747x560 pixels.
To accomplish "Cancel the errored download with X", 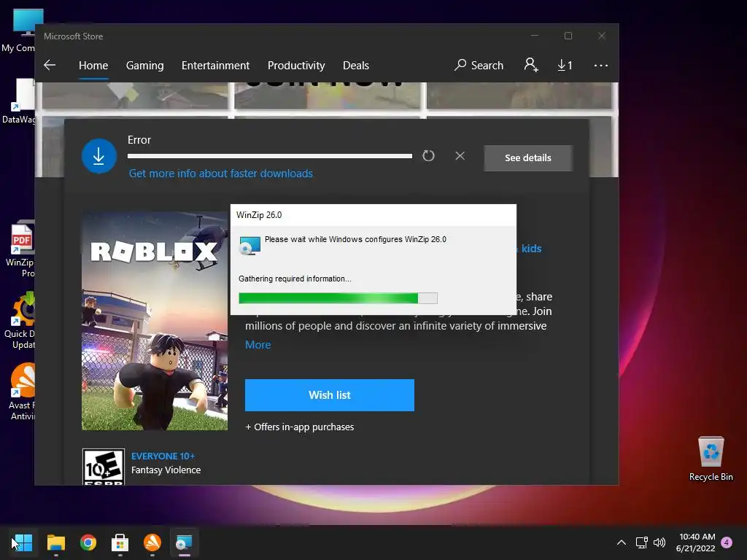I will pos(460,156).
